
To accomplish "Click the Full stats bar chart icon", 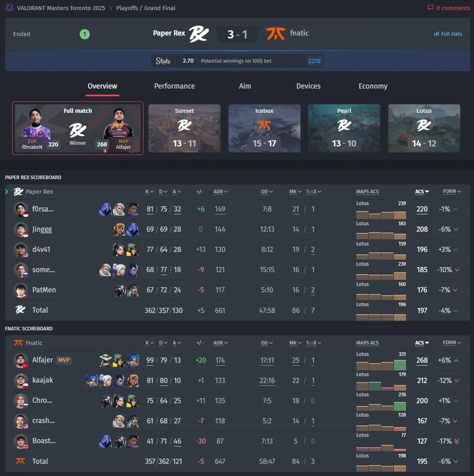I will point(436,34).
